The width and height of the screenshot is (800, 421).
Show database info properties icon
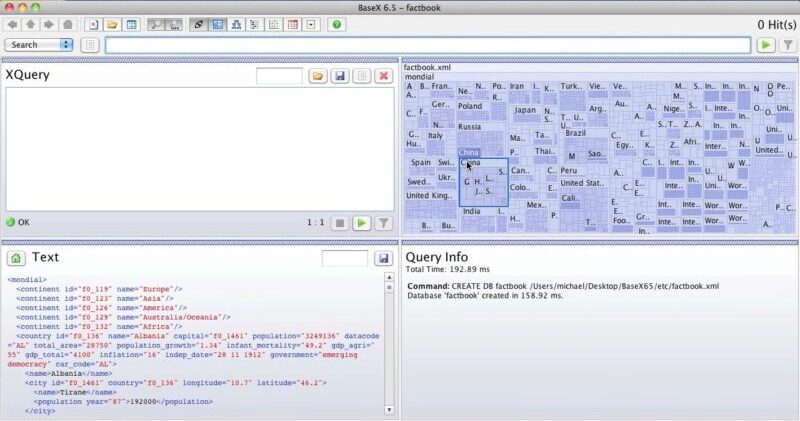point(132,24)
